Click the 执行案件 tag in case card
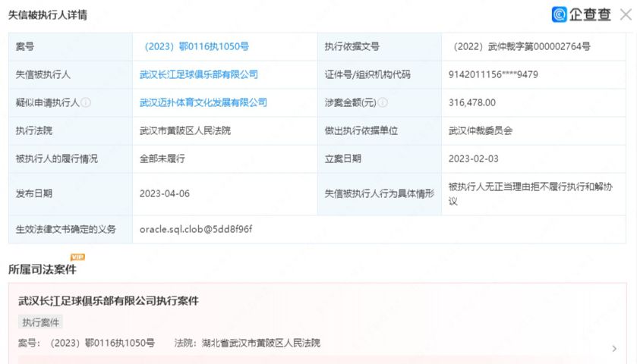 (40, 322)
